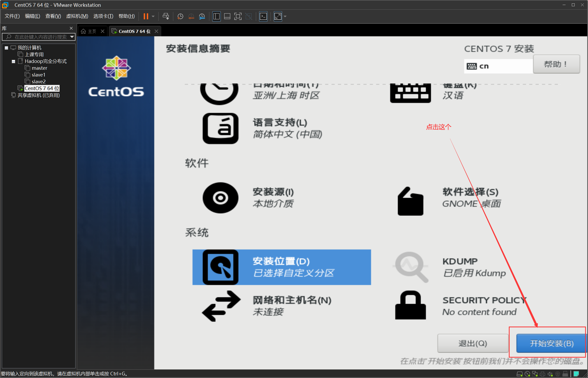Close the 库 library panel

coord(71,28)
